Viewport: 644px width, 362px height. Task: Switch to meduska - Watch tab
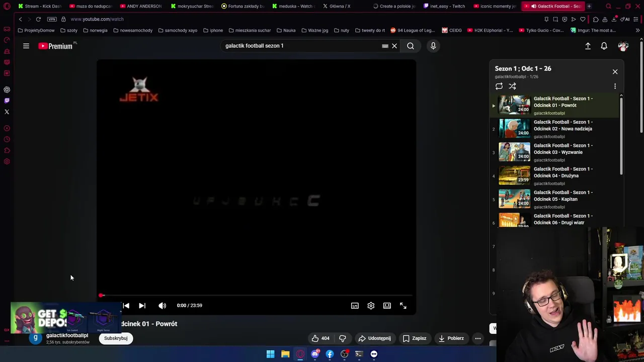(x=293, y=6)
